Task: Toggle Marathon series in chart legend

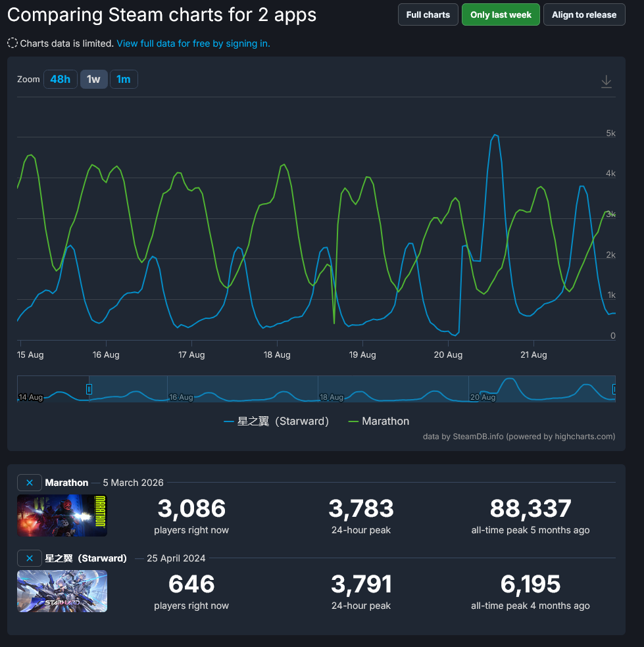Action: pos(379,421)
